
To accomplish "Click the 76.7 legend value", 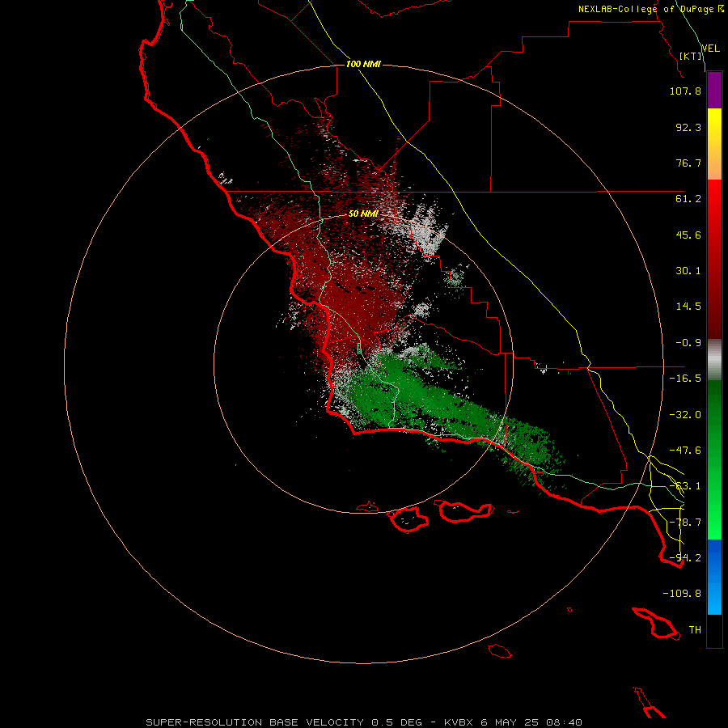I will tap(688, 163).
